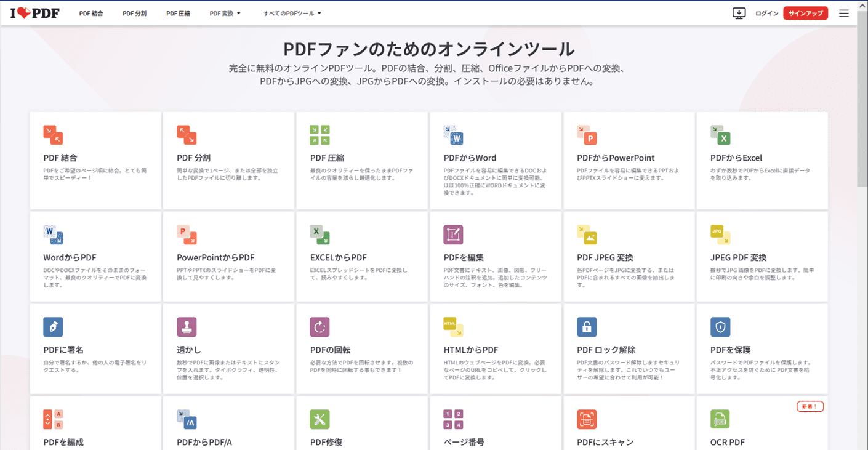Click the PDFの回転 rotate icon
This screenshot has width=868, height=450.
pos(320,327)
